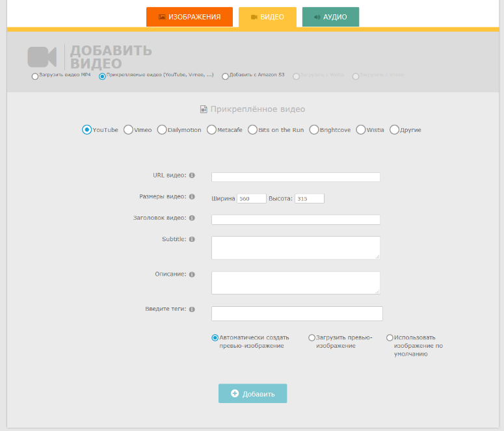Select the Vimeo radio button
This screenshot has height=431, width=504.
(x=128, y=130)
